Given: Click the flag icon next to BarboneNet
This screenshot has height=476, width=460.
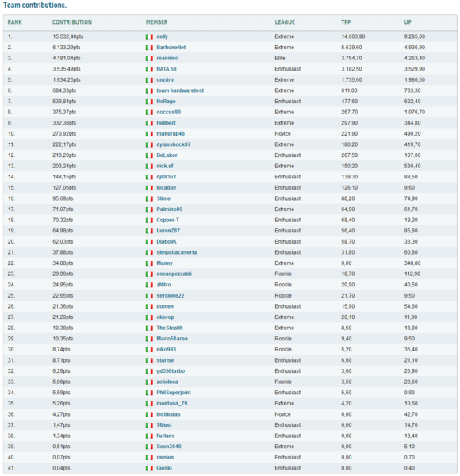Looking at the screenshot, I should point(149,48).
